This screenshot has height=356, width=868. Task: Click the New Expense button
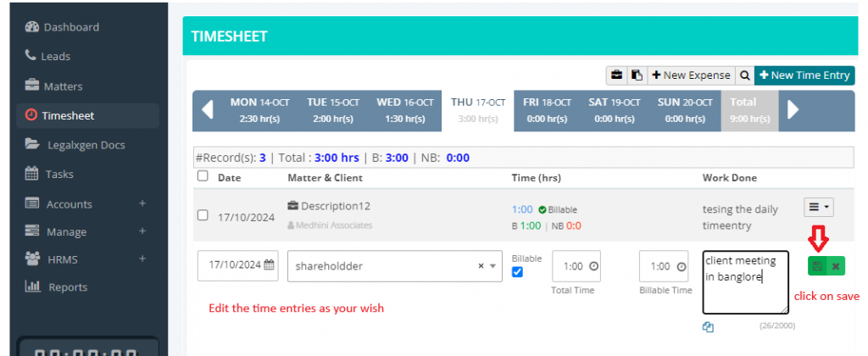pyautogui.click(x=690, y=75)
